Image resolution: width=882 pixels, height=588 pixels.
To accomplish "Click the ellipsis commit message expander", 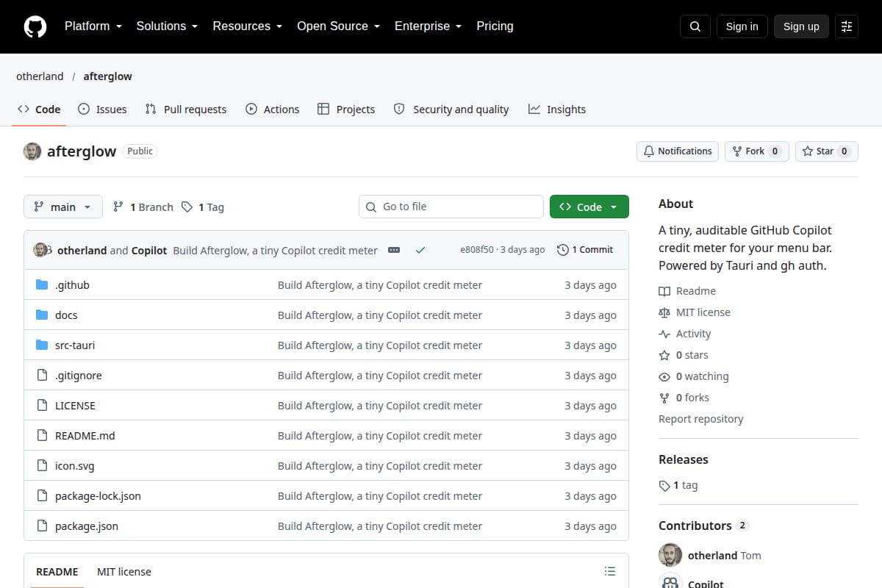I will pos(394,250).
